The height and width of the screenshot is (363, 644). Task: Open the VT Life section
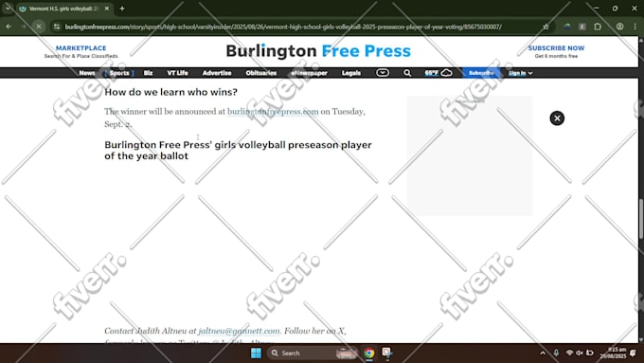coord(177,73)
